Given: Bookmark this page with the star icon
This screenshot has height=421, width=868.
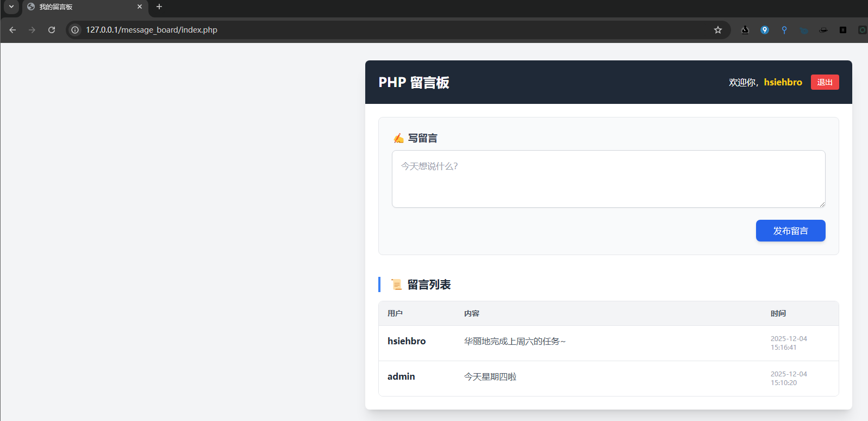Looking at the screenshot, I should [717, 30].
